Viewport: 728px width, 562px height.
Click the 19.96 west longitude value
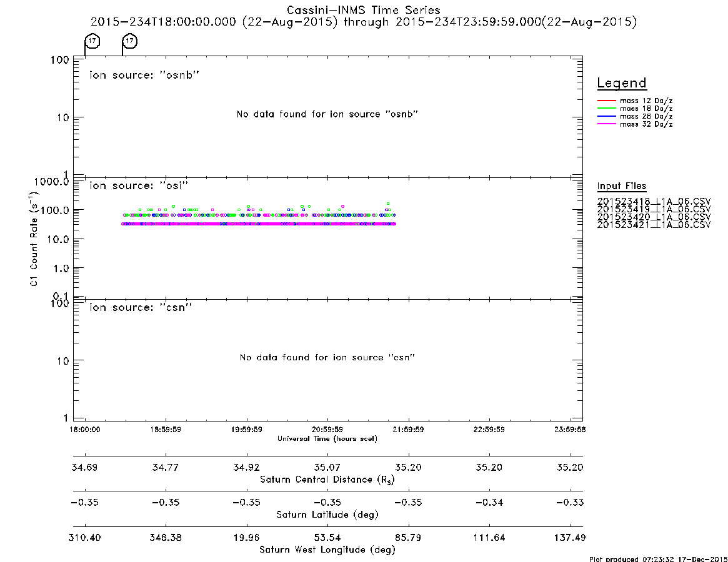point(247,538)
